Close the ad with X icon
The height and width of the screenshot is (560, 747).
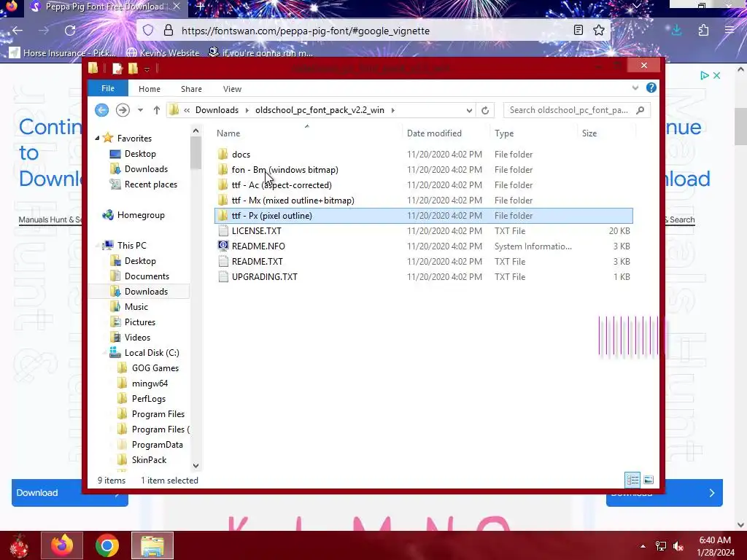(716, 75)
